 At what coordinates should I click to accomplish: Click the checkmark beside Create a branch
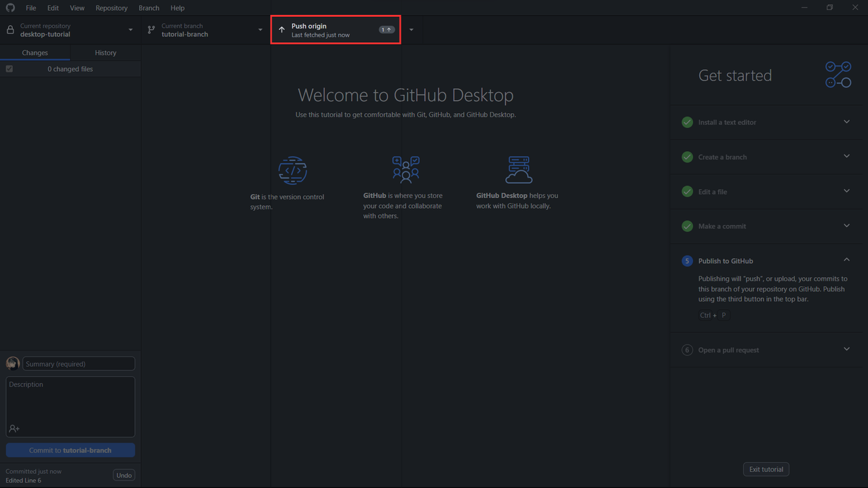[x=687, y=157]
